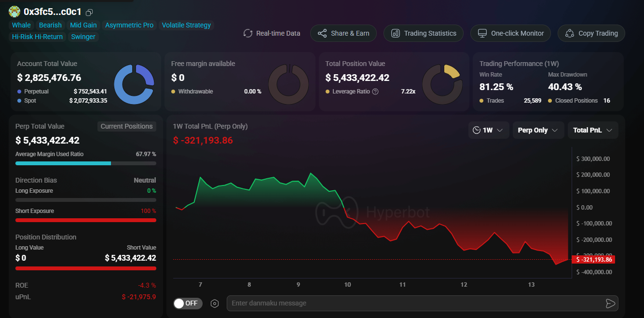Open the Perp Only dropdown
The image size is (644, 318).
[538, 130]
